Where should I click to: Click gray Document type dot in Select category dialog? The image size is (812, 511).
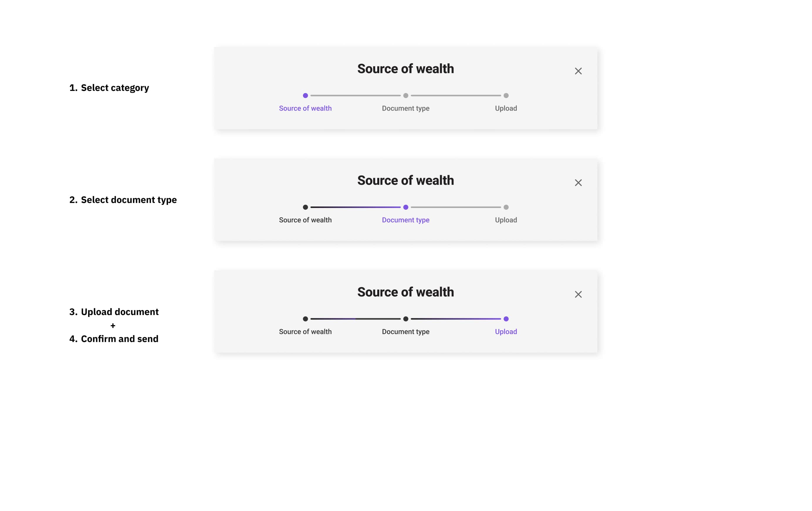406,96
